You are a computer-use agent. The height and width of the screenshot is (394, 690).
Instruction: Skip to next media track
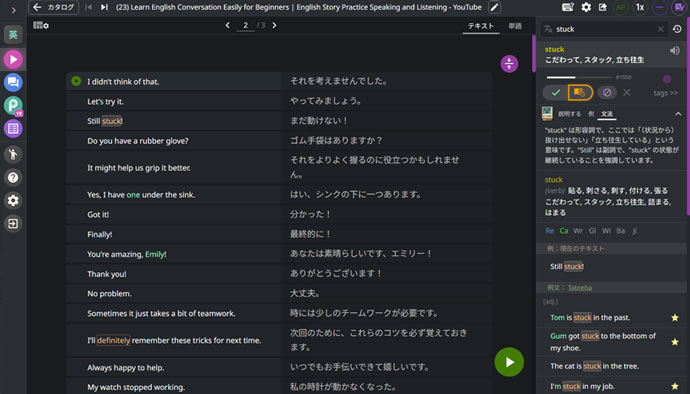[x=104, y=7]
